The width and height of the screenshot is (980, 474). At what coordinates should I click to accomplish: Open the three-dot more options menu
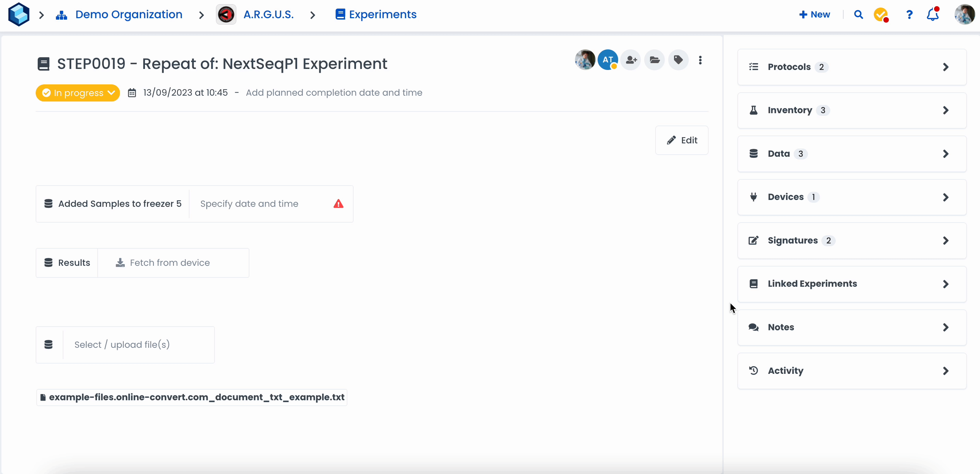click(700, 60)
